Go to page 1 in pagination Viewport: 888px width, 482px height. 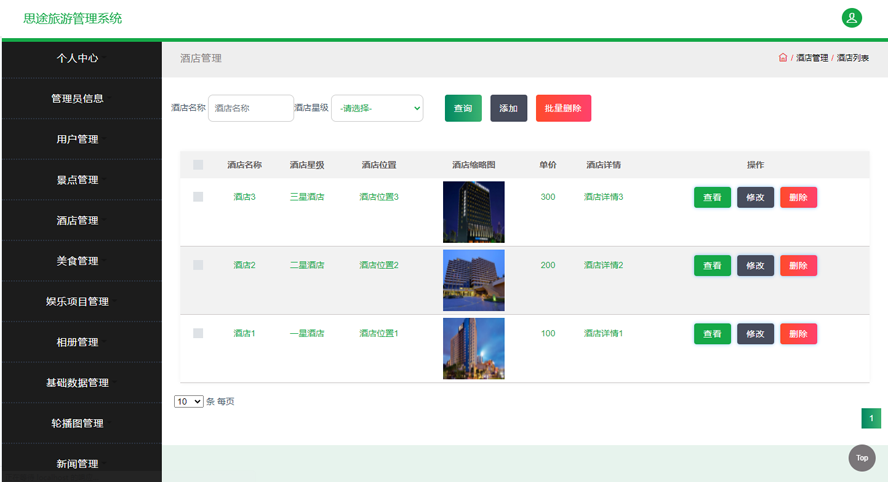pos(870,418)
